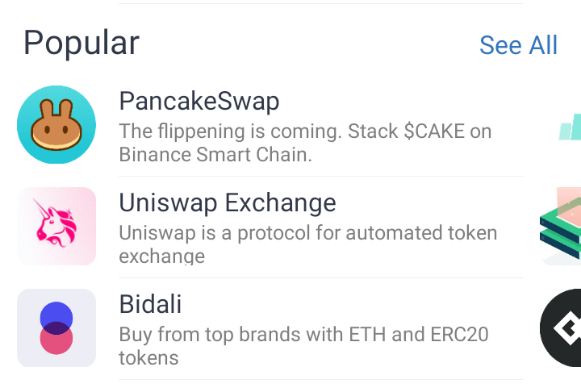Tap the bunny ears on PancakeSwap logo
This screenshot has height=392, width=581.
click(56, 109)
